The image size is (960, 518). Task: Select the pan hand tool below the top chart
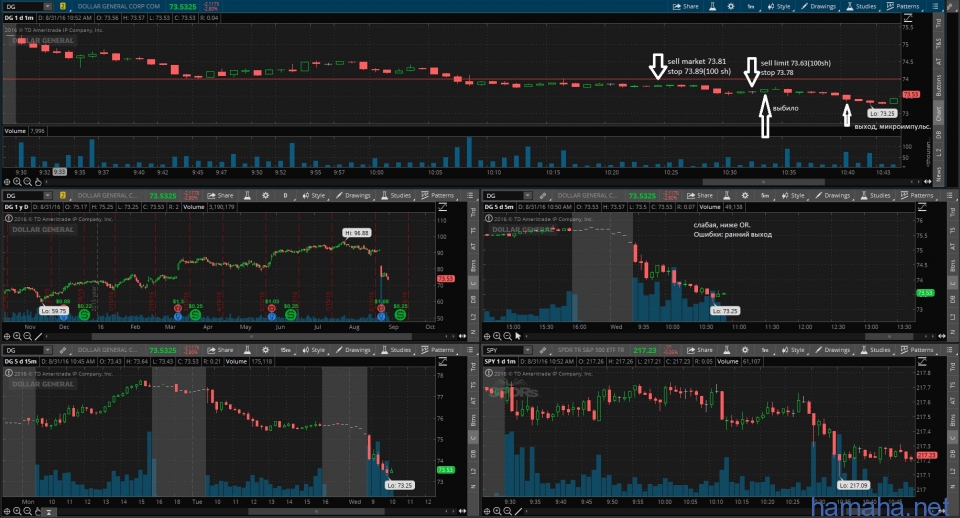click(38, 182)
